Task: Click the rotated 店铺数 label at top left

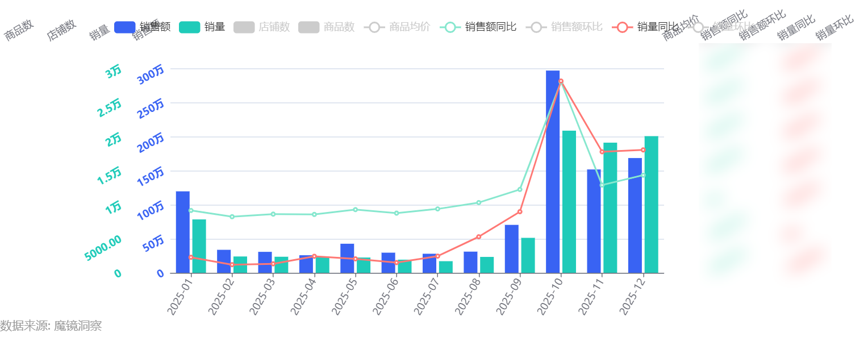Action: pyautogui.click(x=61, y=30)
